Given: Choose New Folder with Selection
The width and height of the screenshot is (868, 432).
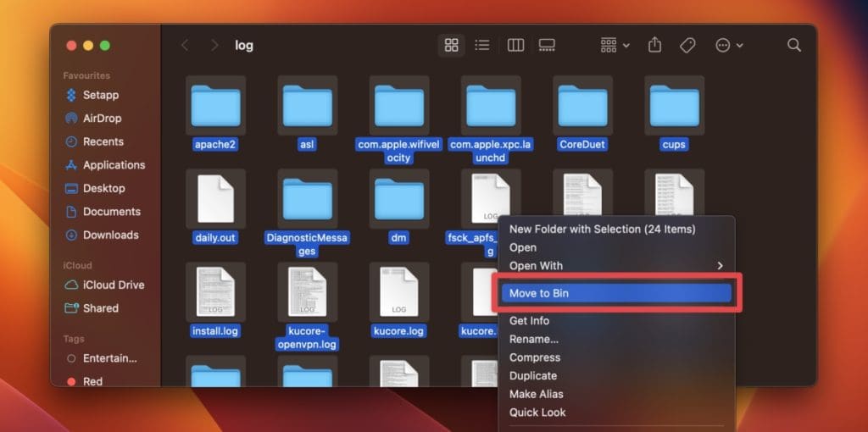Looking at the screenshot, I should [x=602, y=229].
